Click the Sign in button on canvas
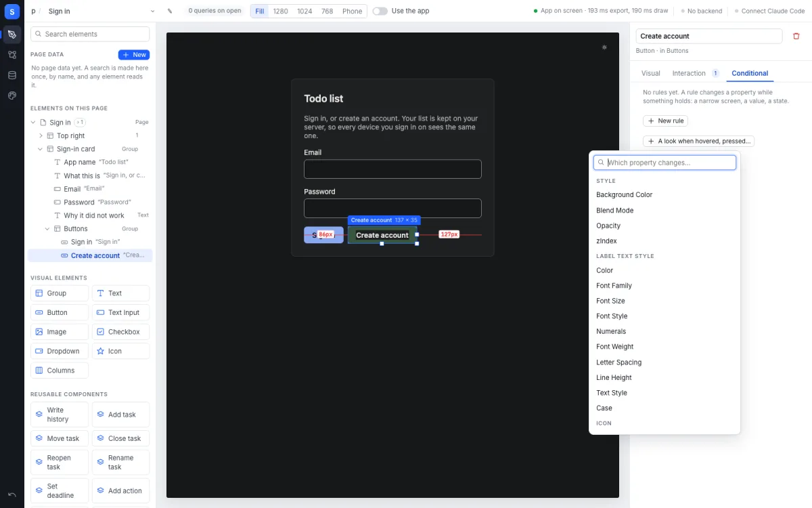Screen dimensions: 812x508 (323, 235)
